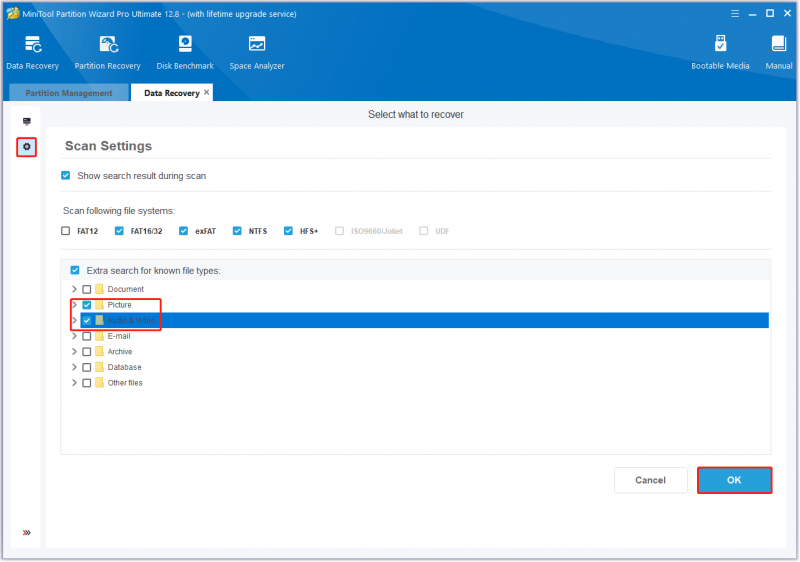Enable the FAT12 file system checkbox
The height and width of the screenshot is (562, 800).
tap(66, 231)
